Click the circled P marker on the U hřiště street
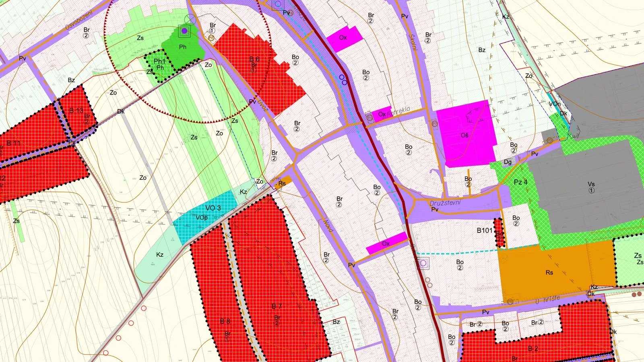 tap(510, 301)
